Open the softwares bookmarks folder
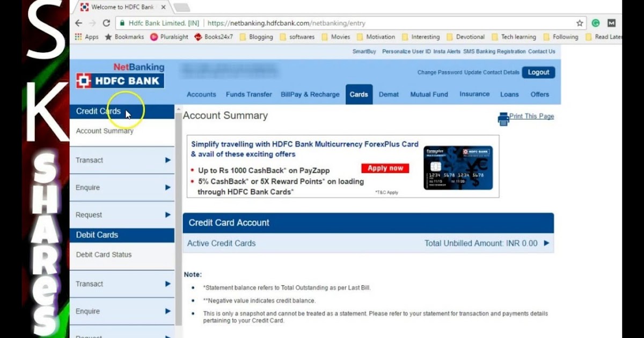Viewport: 644px width, 338px height. 297,37
